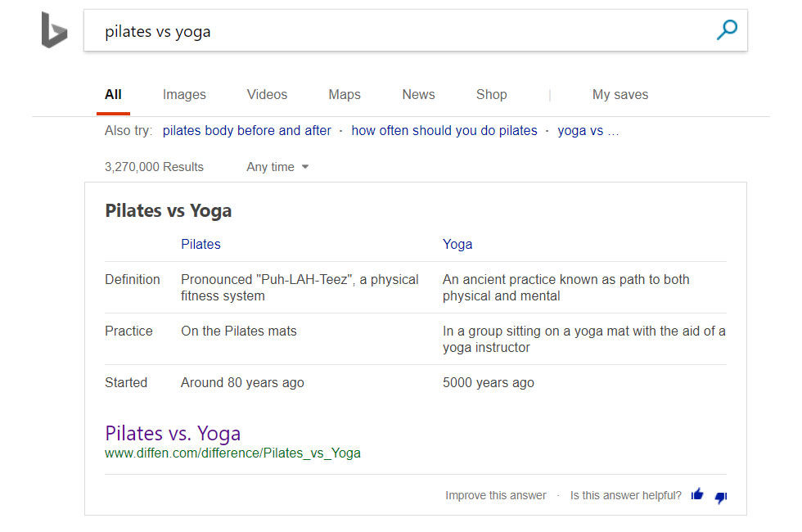This screenshot has width=802, height=532.
Task: Click the search box with pilates vs yoga
Action: (x=416, y=31)
